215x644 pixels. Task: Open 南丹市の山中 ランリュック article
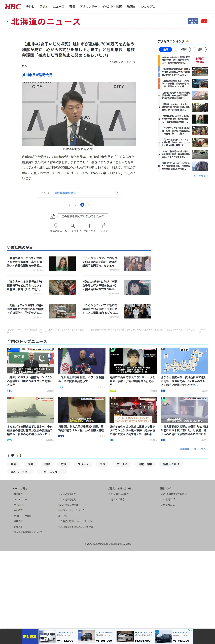133,369
